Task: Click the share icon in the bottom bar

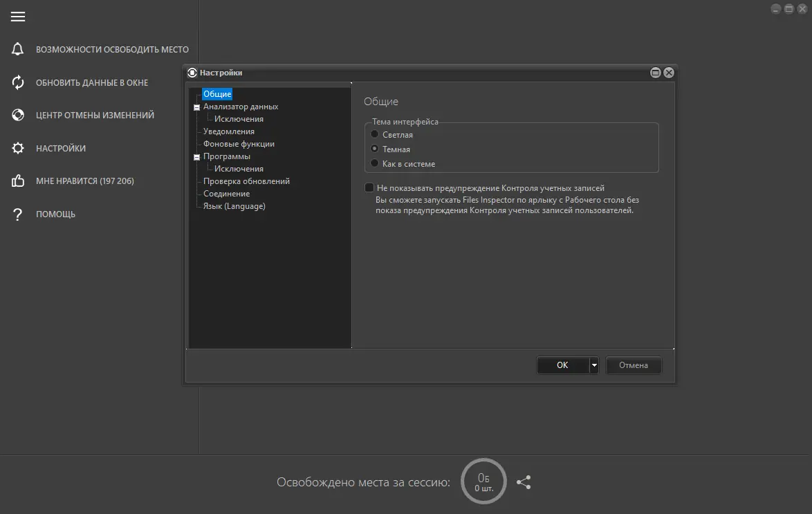Action: point(524,482)
